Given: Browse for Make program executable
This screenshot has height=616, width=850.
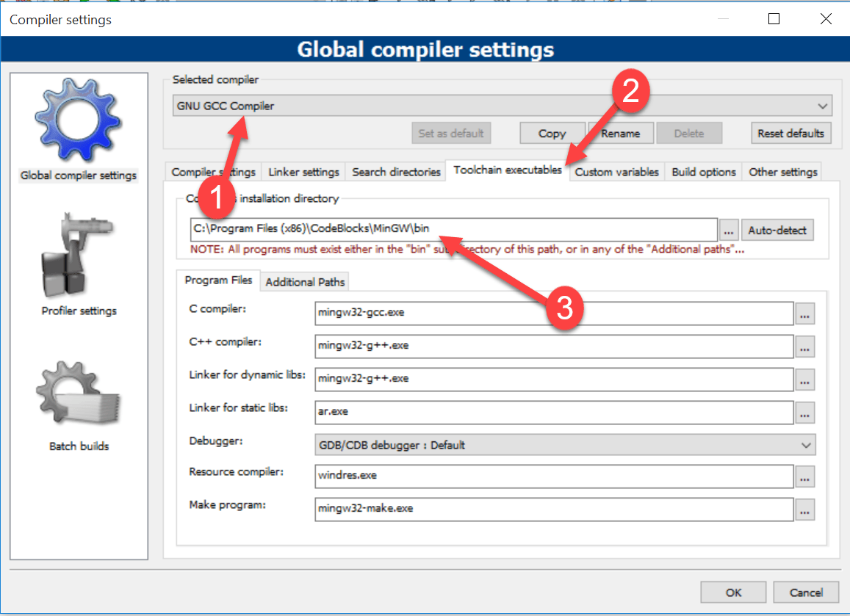Looking at the screenshot, I should [804, 510].
